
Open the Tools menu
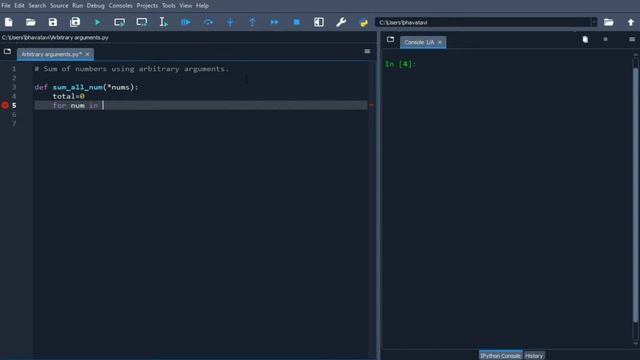(x=169, y=6)
